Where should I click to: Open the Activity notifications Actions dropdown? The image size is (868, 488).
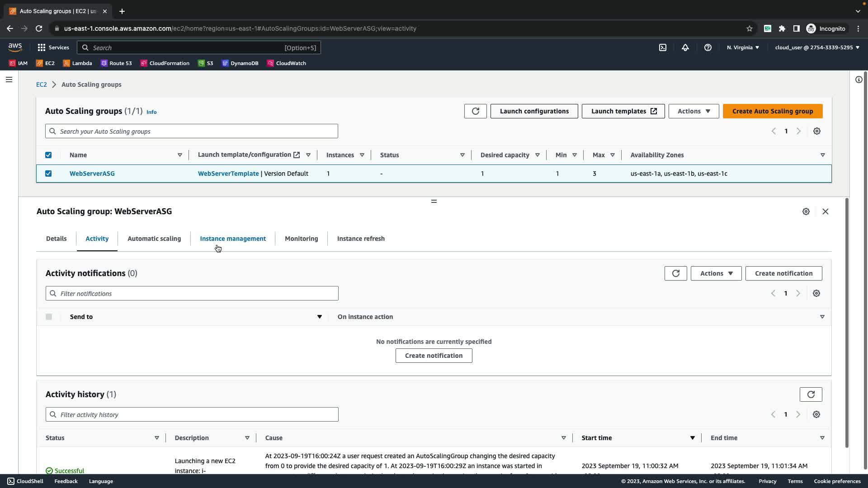pyautogui.click(x=716, y=273)
